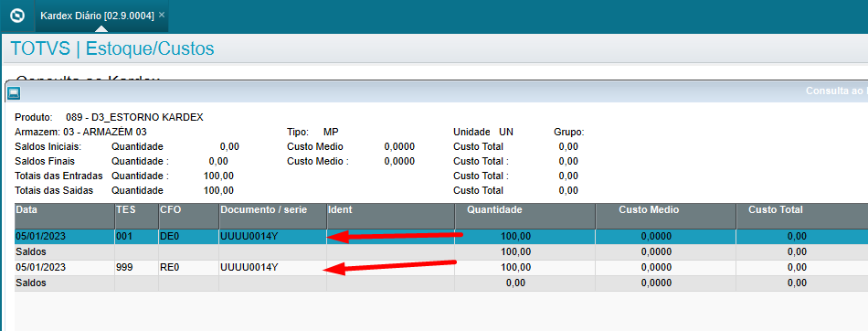Select document UUUU0014Y in the DE0 row
The height and width of the screenshot is (331, 868).
point(272,236)
